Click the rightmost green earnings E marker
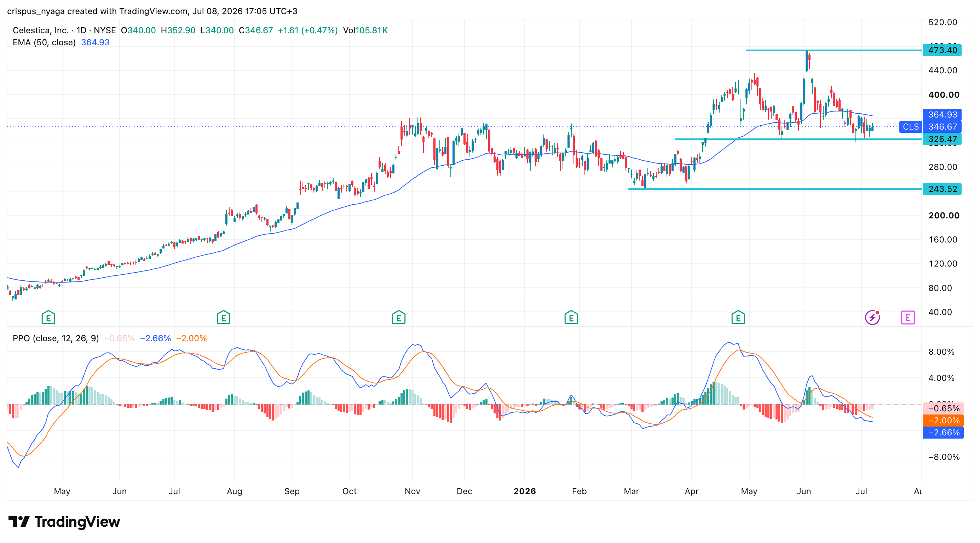Viewport: 980px width, 543px height. coord(738,318)
